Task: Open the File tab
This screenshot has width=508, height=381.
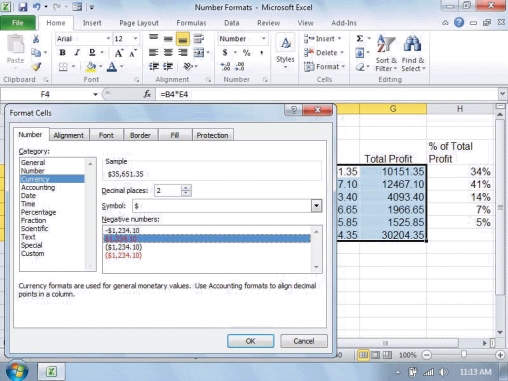Action: click(18, 23)
